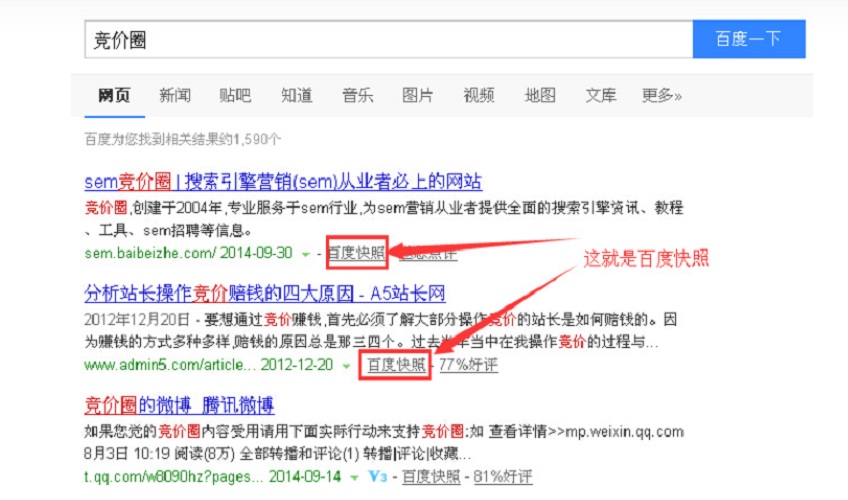Expand dropdown arrow next to 2014-09-14 date
This screenshot has width=848, height=500.
click(x=354, y=478)
